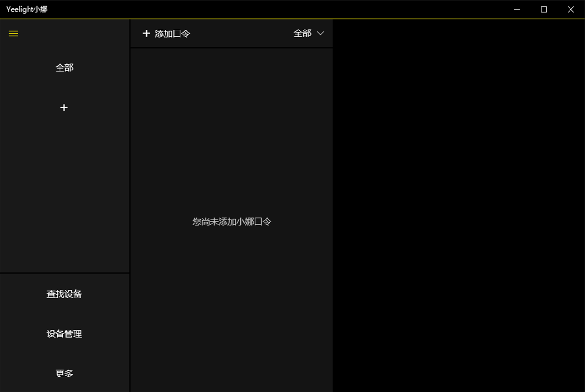Minimize the Yeelight小娜 window
This screenshot has height=392, width=585.
pyautogui.click(x=517, y=10)
